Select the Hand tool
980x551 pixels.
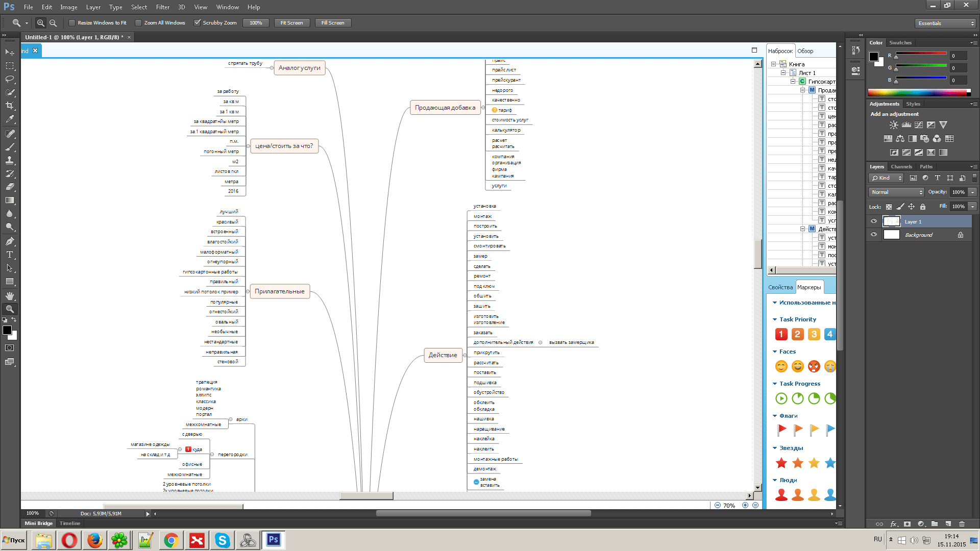pyautogui.click(x=10, y=296)
